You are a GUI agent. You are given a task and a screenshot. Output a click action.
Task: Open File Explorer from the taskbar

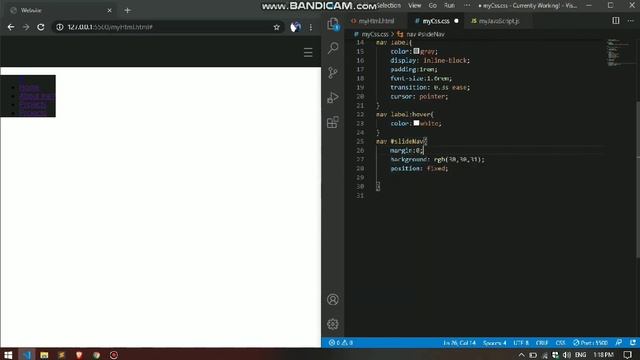[44, 355]
